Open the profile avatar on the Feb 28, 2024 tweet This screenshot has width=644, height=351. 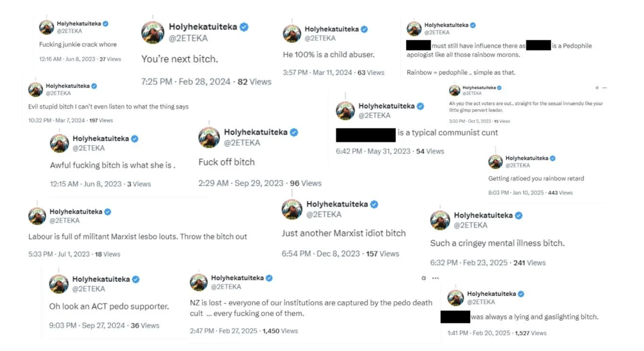[x=152, y=32]
